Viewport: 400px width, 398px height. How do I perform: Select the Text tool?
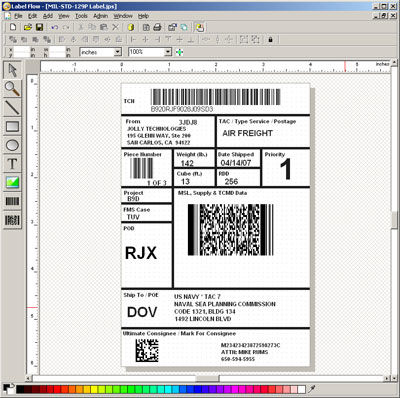point(12,164)
